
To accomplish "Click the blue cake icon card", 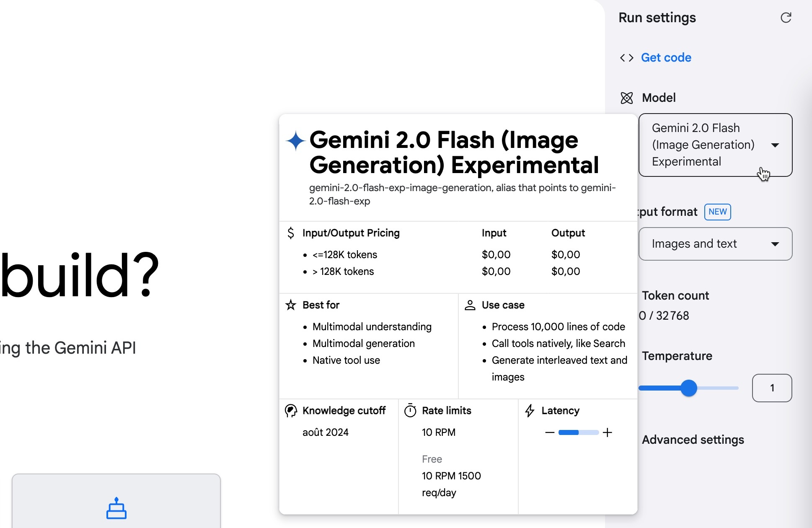I will click(116, 501).
